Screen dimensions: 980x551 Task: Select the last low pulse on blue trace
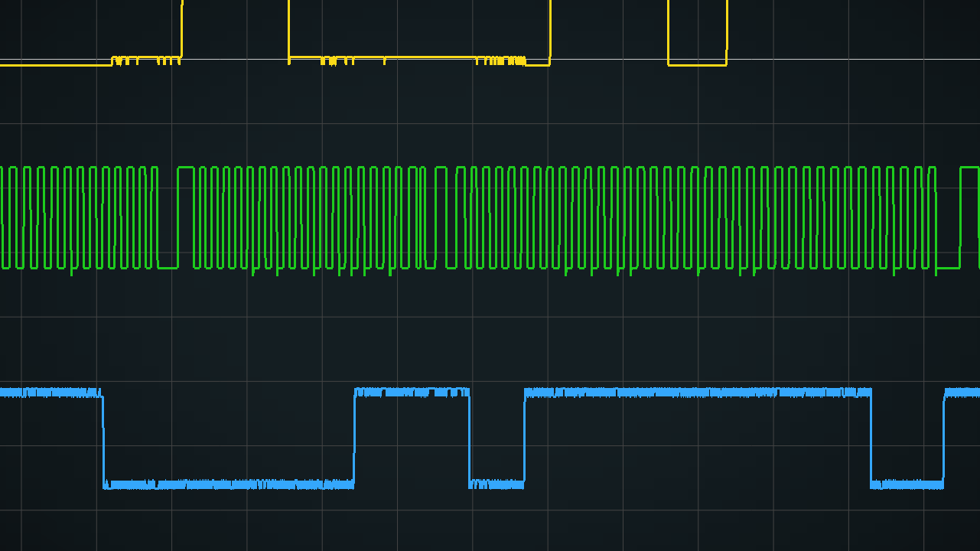[x=907, y=484]
